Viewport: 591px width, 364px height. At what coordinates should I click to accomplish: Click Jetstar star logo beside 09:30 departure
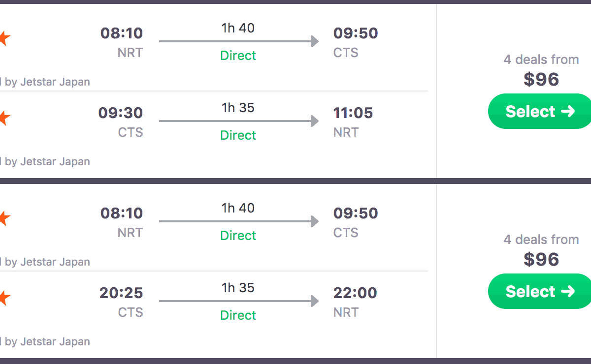pos(4,118)
